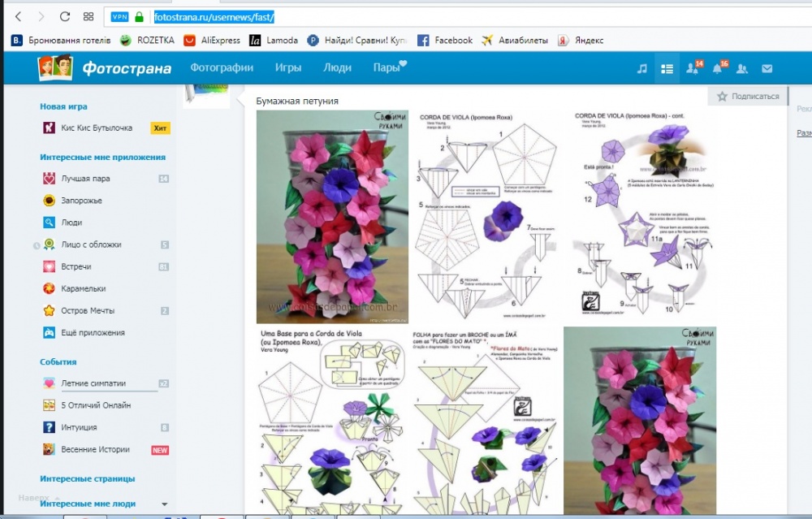Open the messages envelope icon

click(x=767, y=68)
